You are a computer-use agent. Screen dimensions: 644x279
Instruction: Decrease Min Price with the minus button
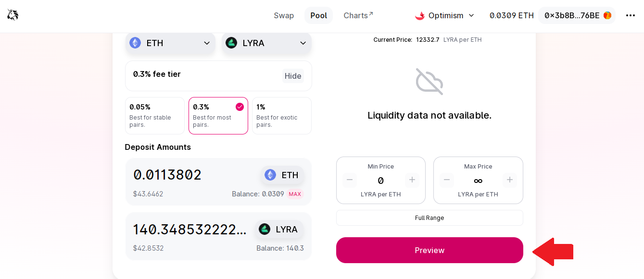(350, 180)
